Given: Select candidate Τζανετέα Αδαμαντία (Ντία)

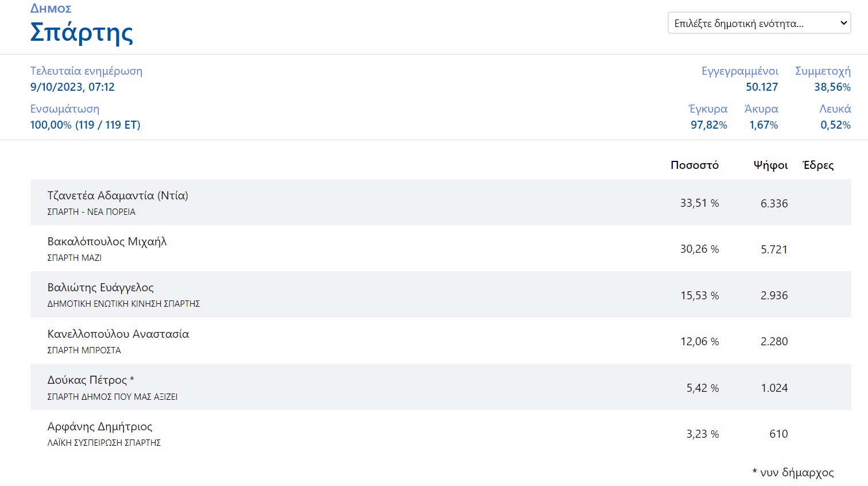Looking at the screenshot, I should [x=440, y=202].
